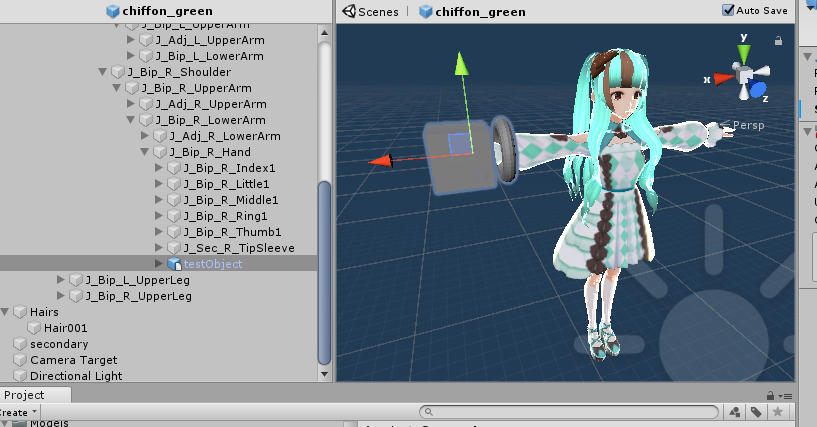
Task: Click cube icon of J_Bip_R_Shoulder
Action: pos(118,72)
